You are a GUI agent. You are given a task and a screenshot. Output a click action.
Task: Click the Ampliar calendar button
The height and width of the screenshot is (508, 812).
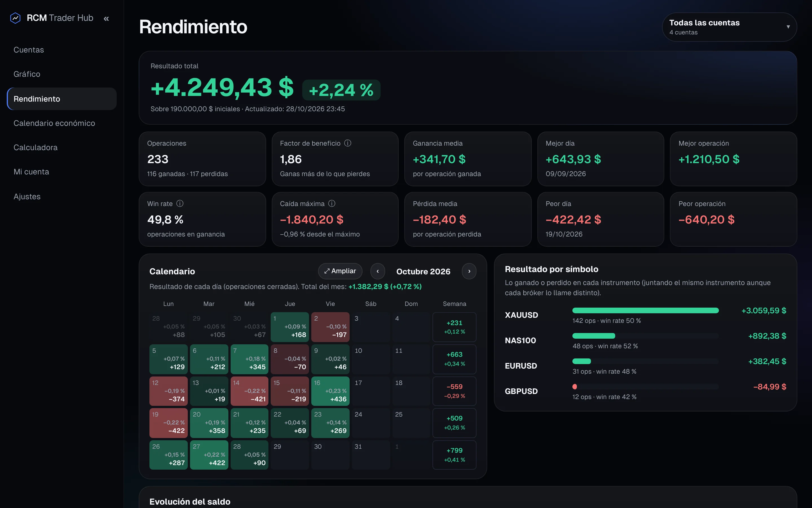point(340,271)
